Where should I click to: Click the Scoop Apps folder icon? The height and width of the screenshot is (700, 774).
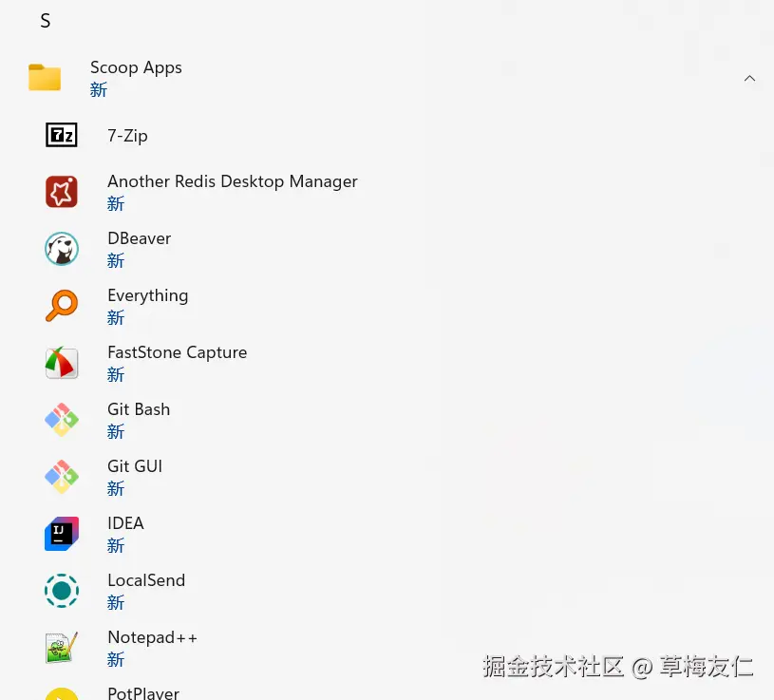(45, 78)
